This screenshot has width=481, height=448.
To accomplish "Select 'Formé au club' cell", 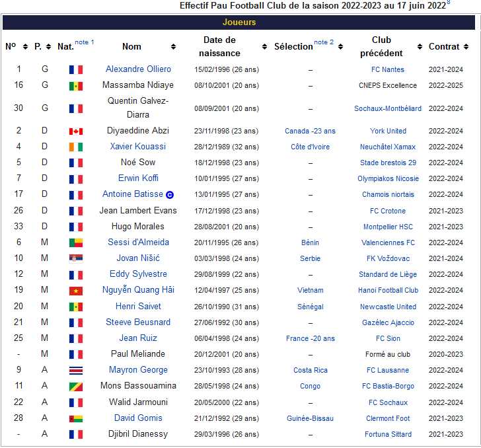I will [388, 354].
